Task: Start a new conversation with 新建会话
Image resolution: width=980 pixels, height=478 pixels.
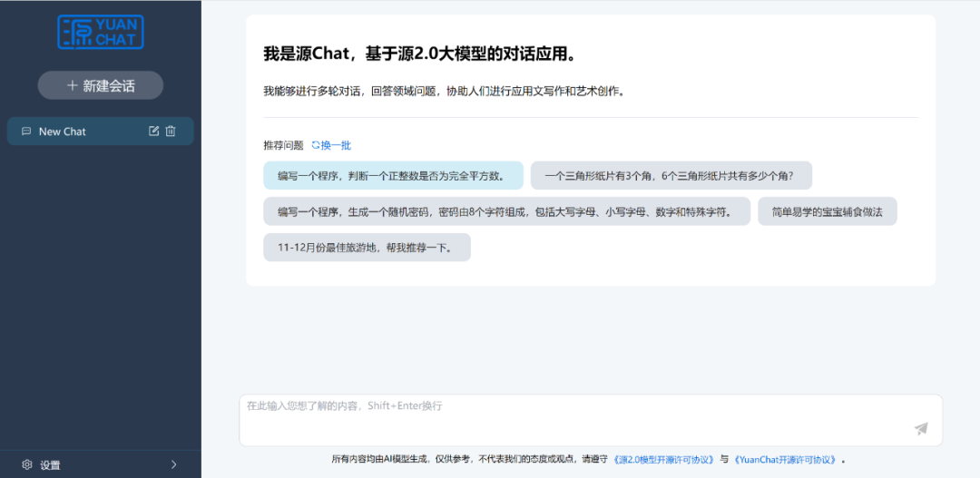Action: coord(101,85)
